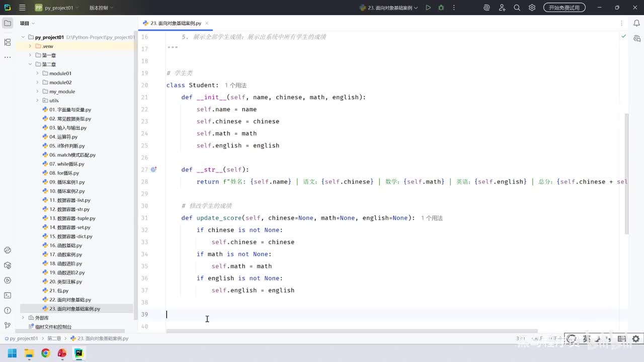644x362 pixels.
Task: Open the 项目 view dropdown
Action: tap(27, 23)
